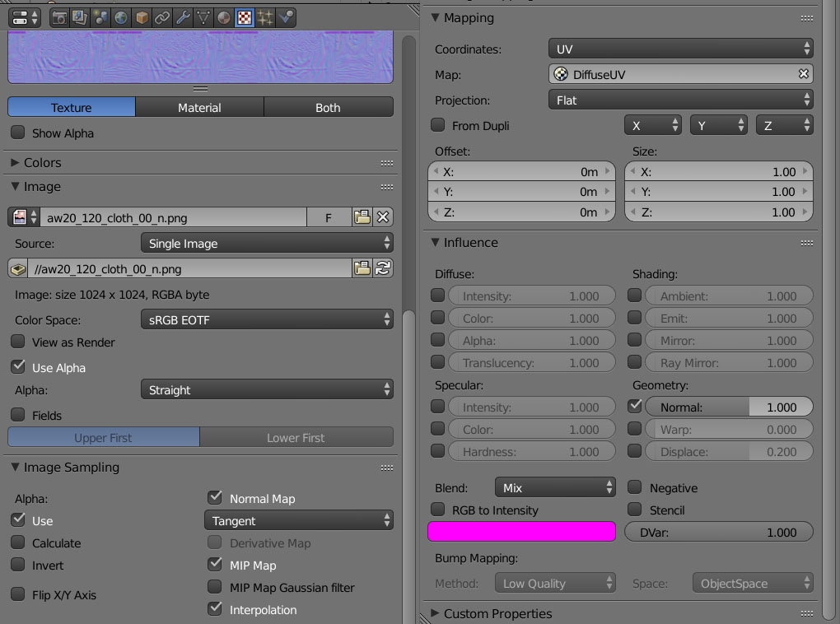
Task: Select Upper First field order
Action: pyautogui.click(x=104, y=437)
